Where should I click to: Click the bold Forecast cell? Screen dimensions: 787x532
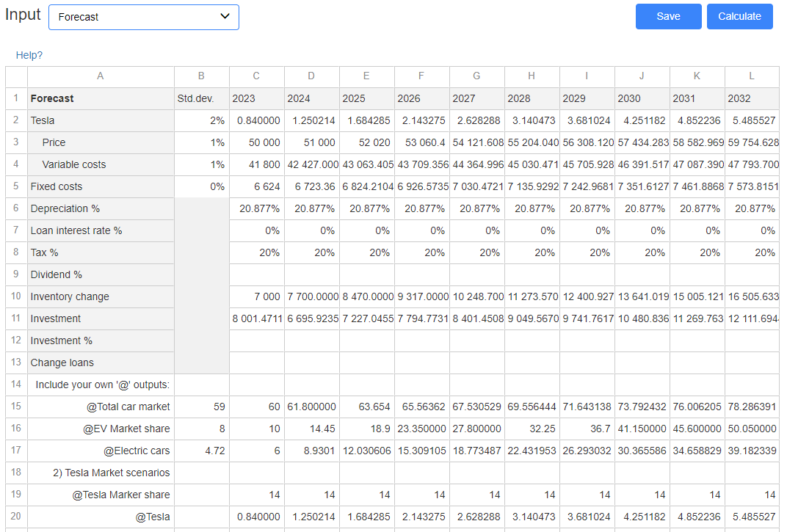pyautogui.click(x=101, y=98)
